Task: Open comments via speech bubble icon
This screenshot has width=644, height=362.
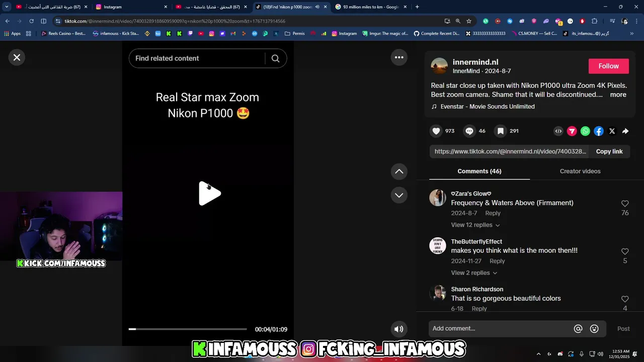Action: pyautogui.click(x=469, y=131)
